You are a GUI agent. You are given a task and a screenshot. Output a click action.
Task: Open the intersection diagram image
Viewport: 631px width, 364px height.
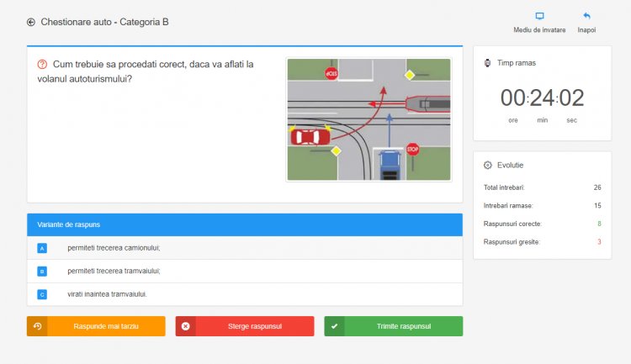point(369,119)
